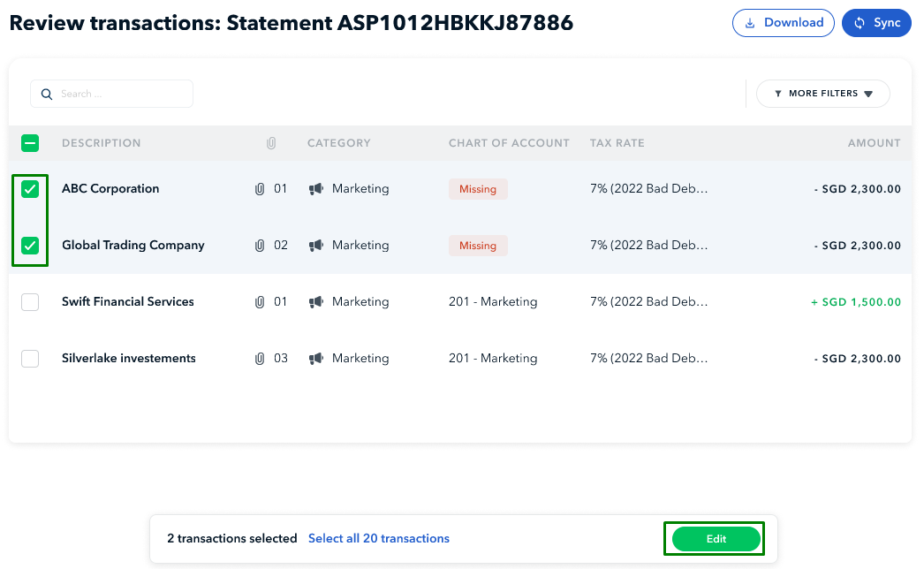
Task: Click the green Edit button
Action: [x=716, y=539]
